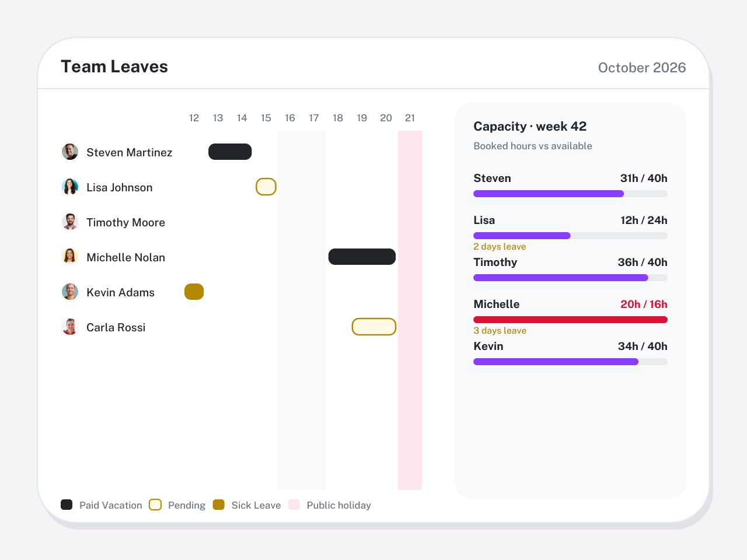Viewport: 747px width, 560px height.
Task: Click day 15 column header
Action: (x=266, y=118)
